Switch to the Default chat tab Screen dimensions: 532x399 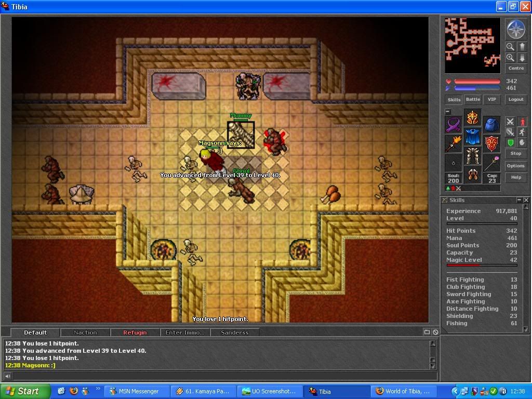pos(35,332)
